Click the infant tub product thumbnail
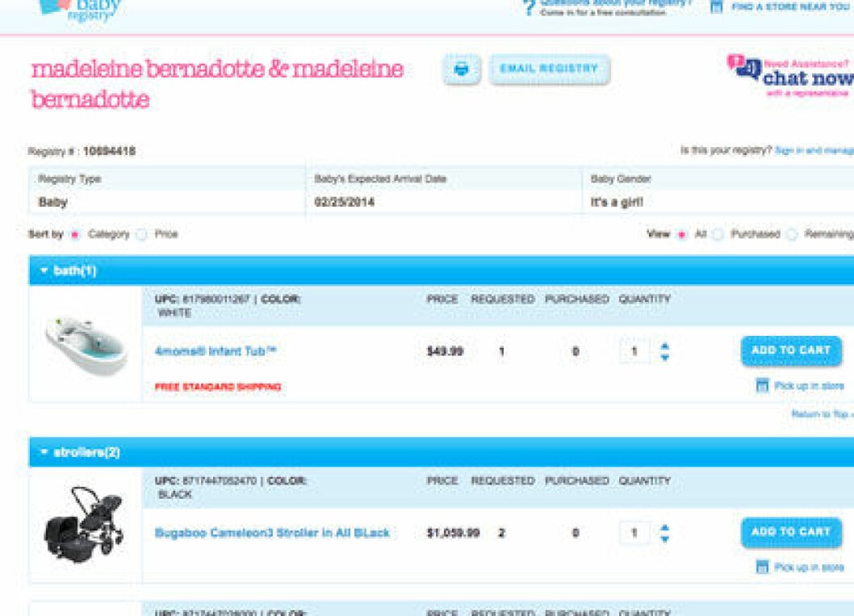 [x=86, y=346]
